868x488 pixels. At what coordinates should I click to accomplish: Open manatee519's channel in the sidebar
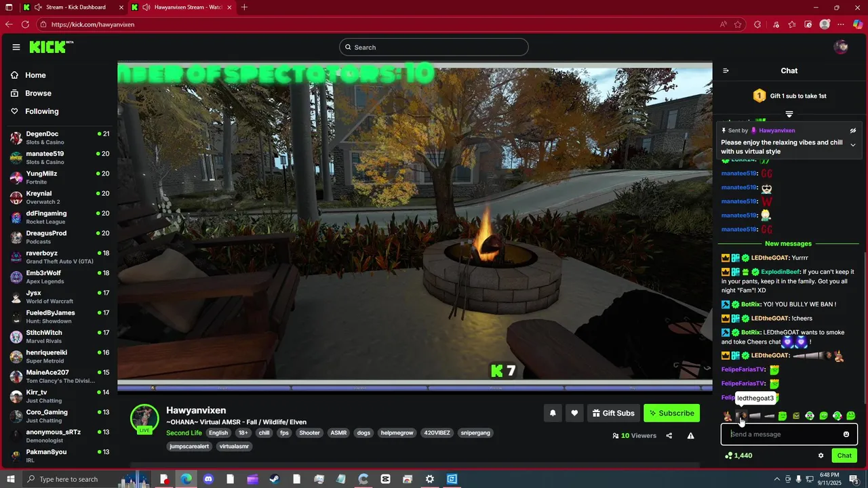[x=60, y=158]
